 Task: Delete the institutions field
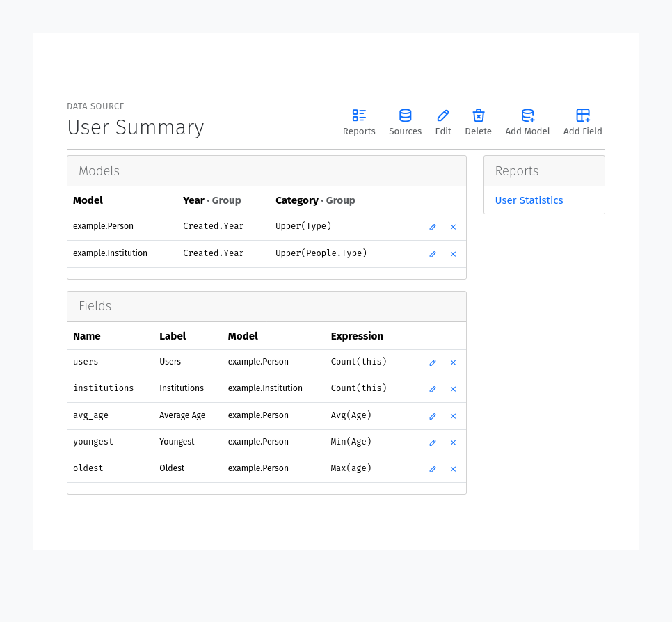pos(453,389)
